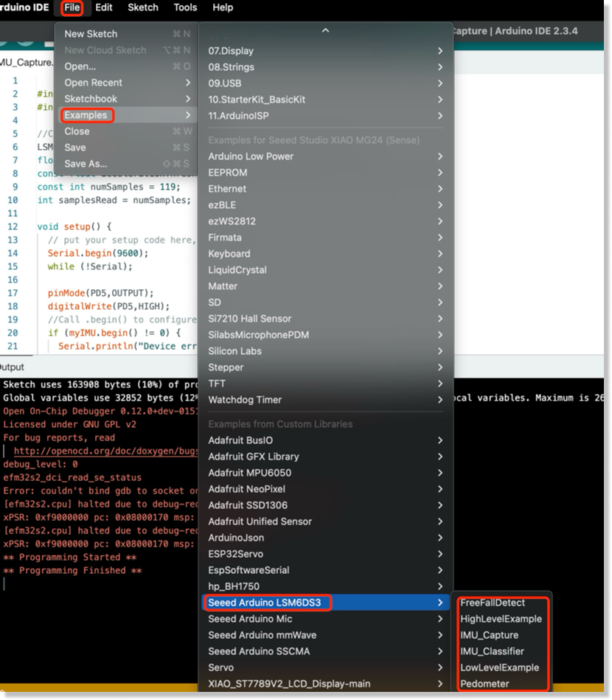Choose New Sketch from File menu
The width and height of the screenshot is (612, 700).
(126, 34)
